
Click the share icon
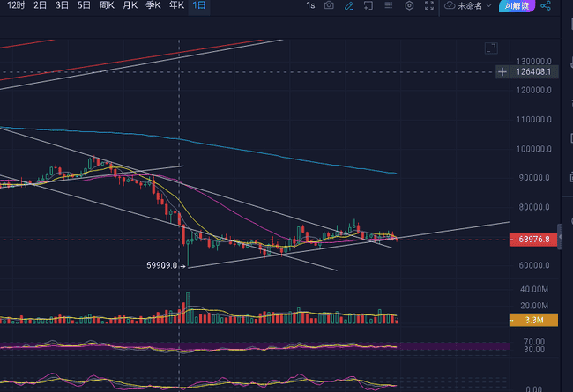click(546, 5)
